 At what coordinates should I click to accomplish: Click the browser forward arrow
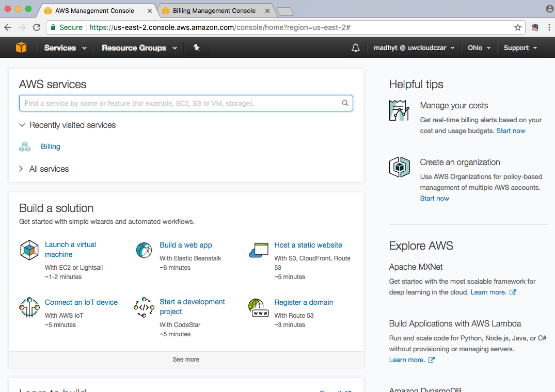(22, 27)
